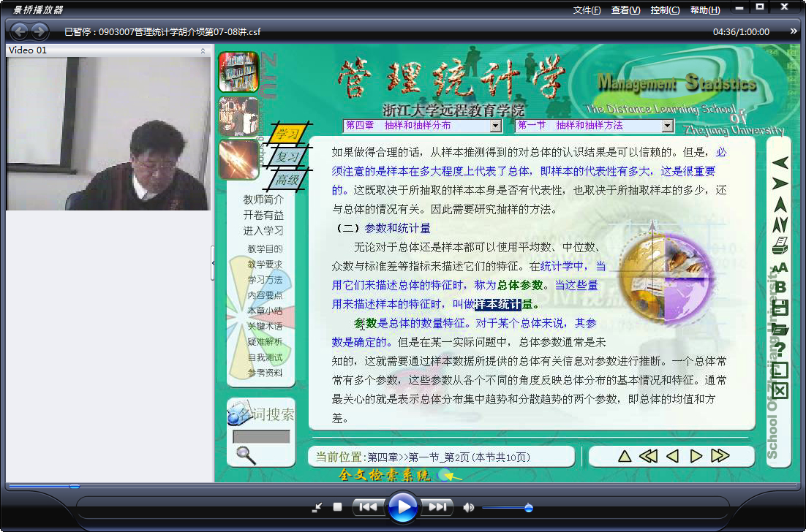Screen dimensions: 806x532
Task: Click the 名词搜索 search input field
Action: click(x=261, y=436)
